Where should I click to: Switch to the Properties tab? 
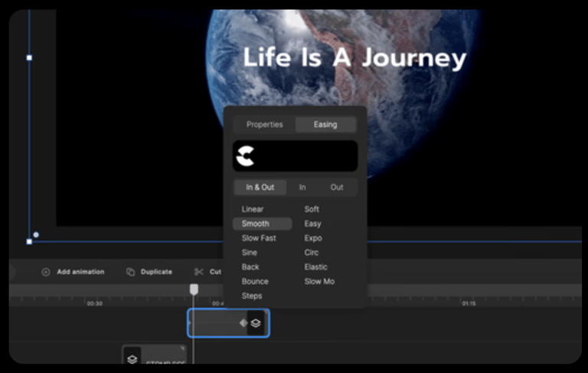click(x=264, y=125)
